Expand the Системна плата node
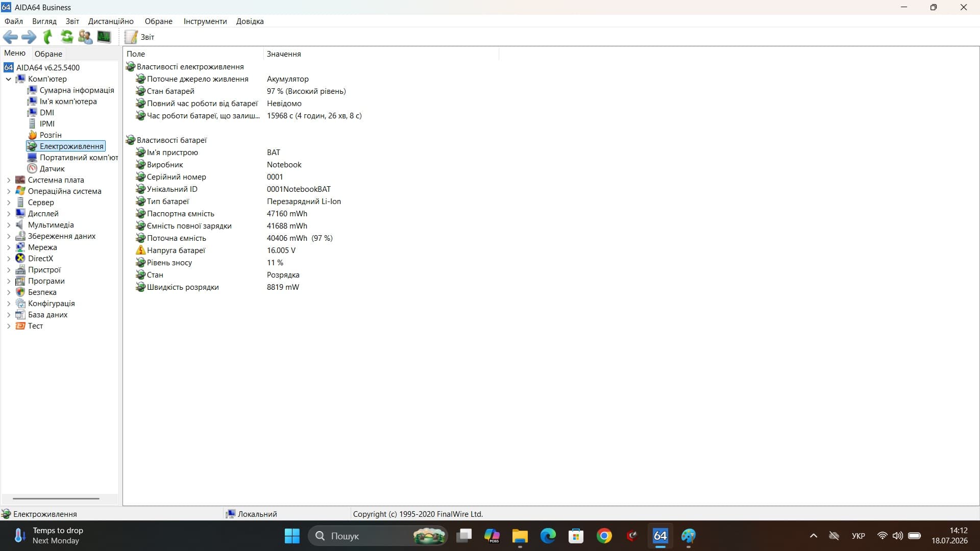The image size is (980, 551). point(8,180)
